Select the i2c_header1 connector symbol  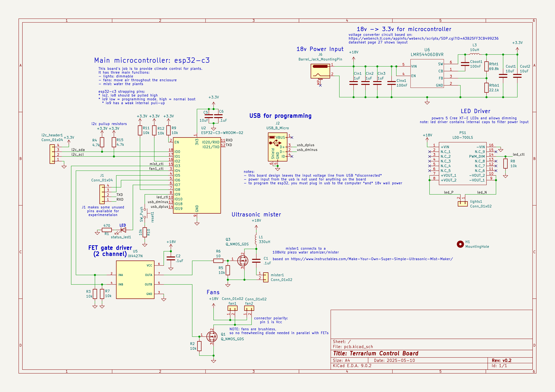pyautogui.click(x=52, y=154)
